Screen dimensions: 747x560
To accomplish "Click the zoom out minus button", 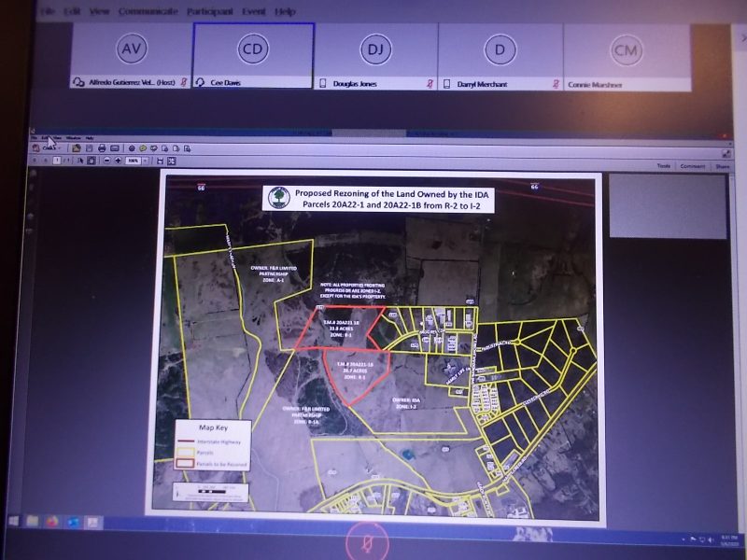I will coord(106,161).
